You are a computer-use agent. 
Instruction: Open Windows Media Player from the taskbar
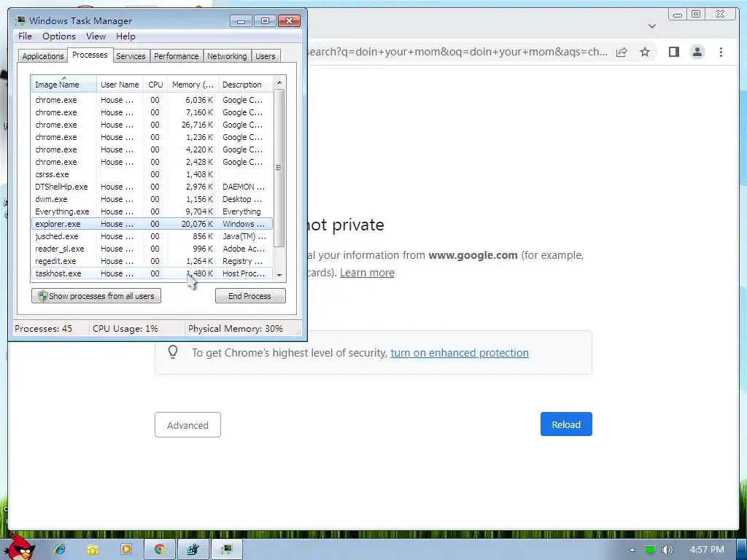(x=126, y=549)
